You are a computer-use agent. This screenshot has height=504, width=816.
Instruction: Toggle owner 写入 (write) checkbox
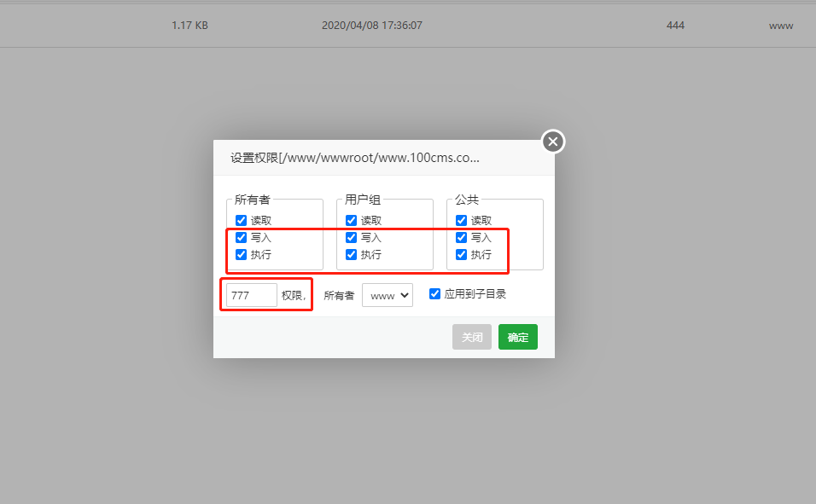coord(241,238)
